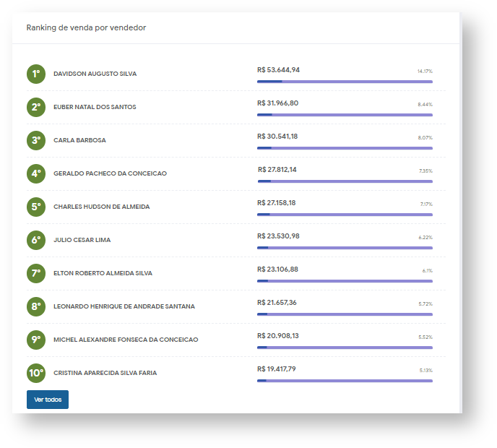Click the 4º rank badge icon
Image resolution: width=497 pixels, height=448 pixels.
[36, 173]
